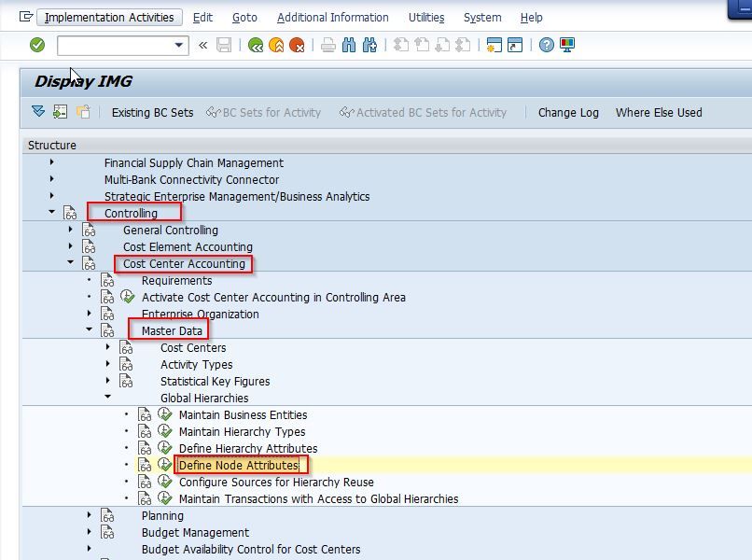This screenshot has height=560, width=752.
Task: Select Activity Types row
Action: pos(197,365)
